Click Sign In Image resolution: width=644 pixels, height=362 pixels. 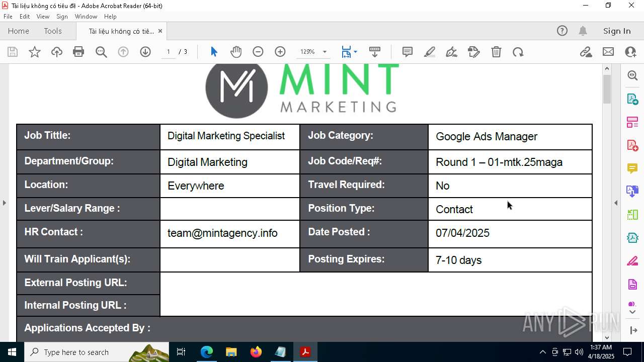point(617,31)
